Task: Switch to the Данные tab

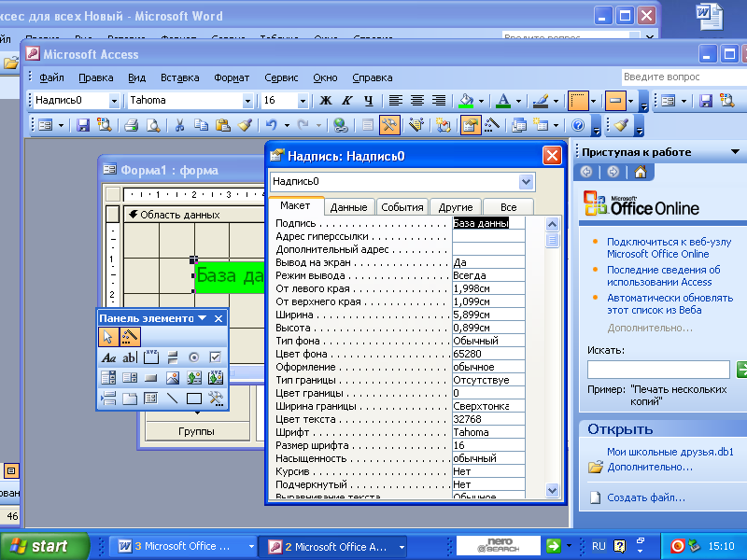Action: pyautogui.click(x=348, y=207)
